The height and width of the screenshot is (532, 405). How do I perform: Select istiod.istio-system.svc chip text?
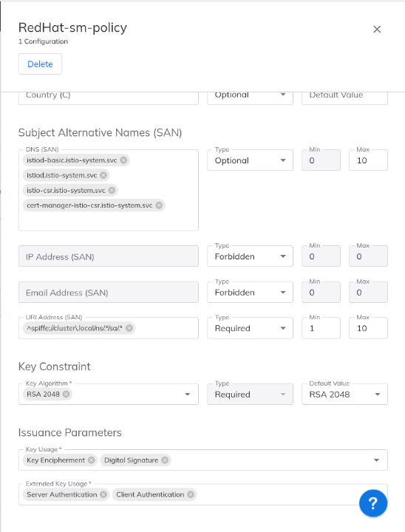coord(62,175)
